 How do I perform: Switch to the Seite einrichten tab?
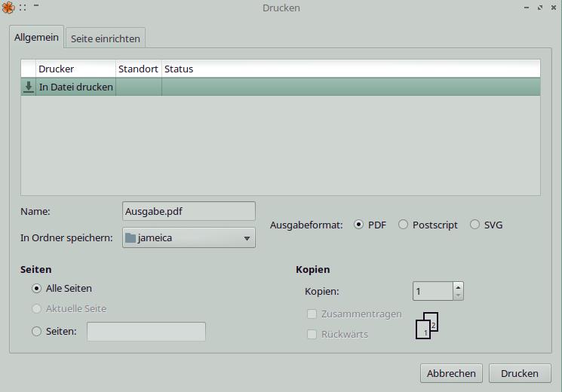tap(105, 38)
